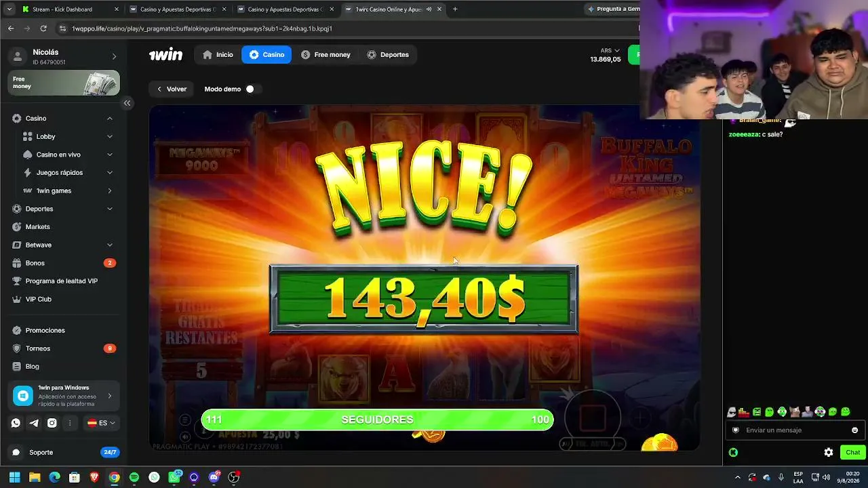Open the ARS currency balance dropdown

click(606, 55)
